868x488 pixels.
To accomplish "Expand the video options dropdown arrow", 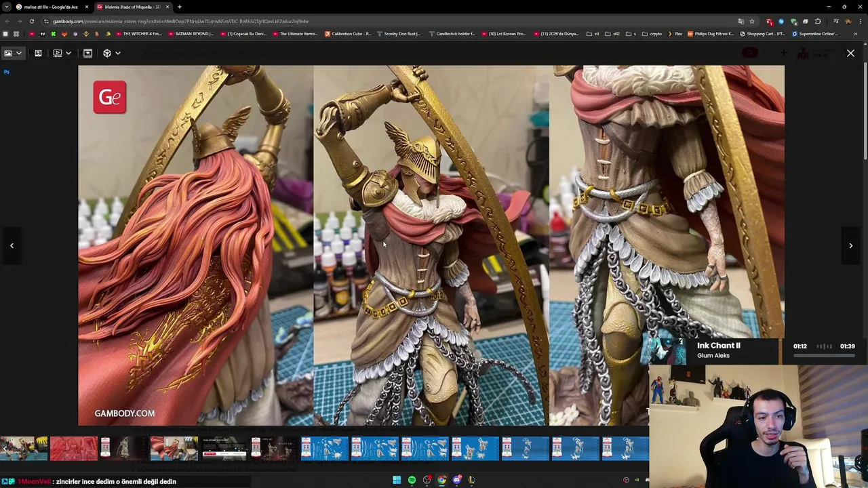I will (68, 53).
